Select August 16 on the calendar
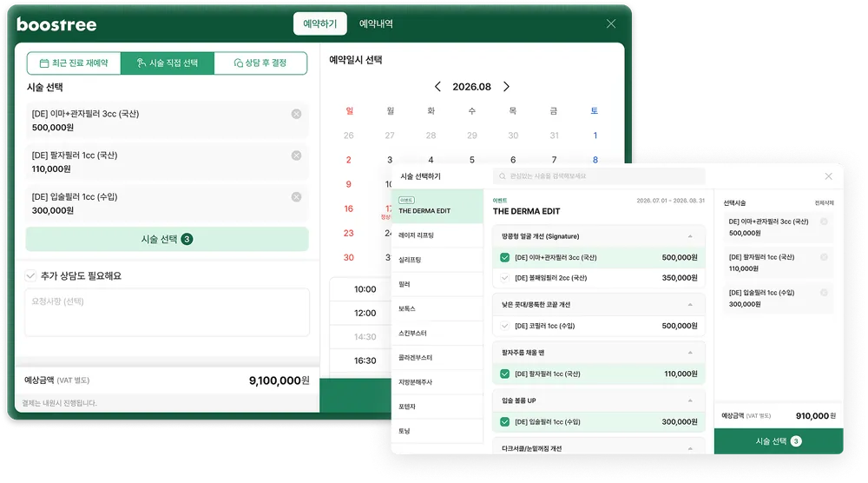Image resolution: width=868 pixels, height=483 pixels. (348, 208)
